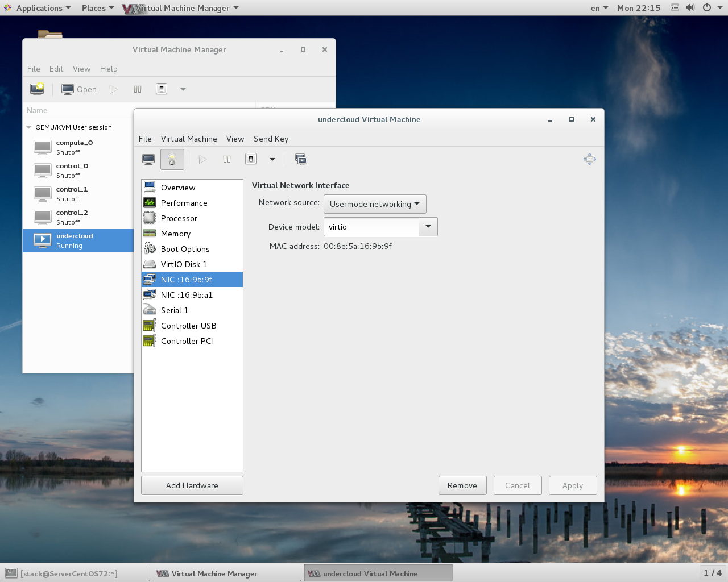728x582 pixels.
Task: Click the fullscreen icon in the toolbar
Action: (x=301, y=159)
